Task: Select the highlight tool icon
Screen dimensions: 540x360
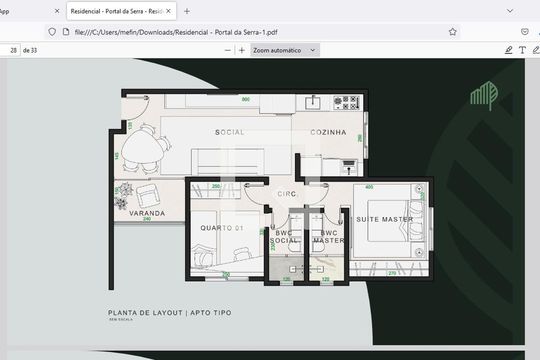Action: point(508,50)
